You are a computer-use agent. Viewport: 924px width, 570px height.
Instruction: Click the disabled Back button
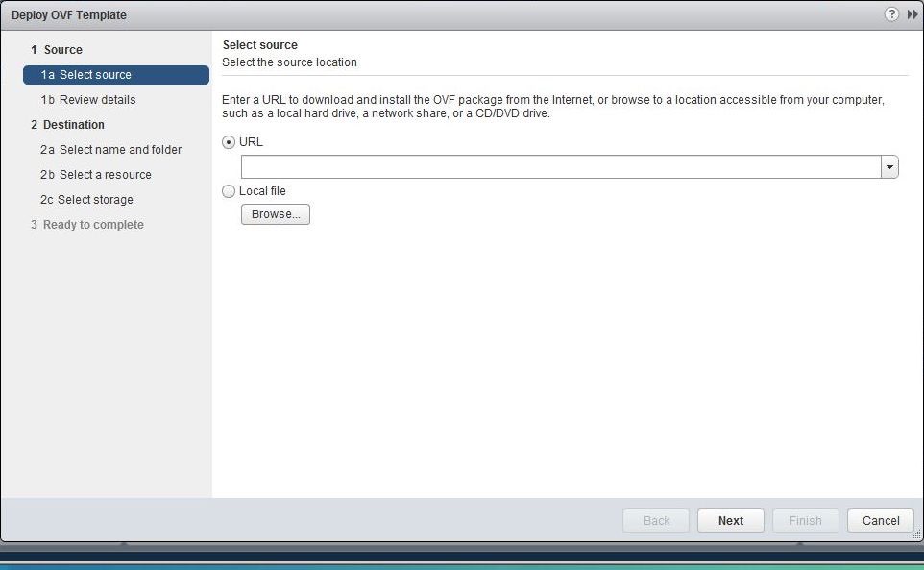(656, 521)
